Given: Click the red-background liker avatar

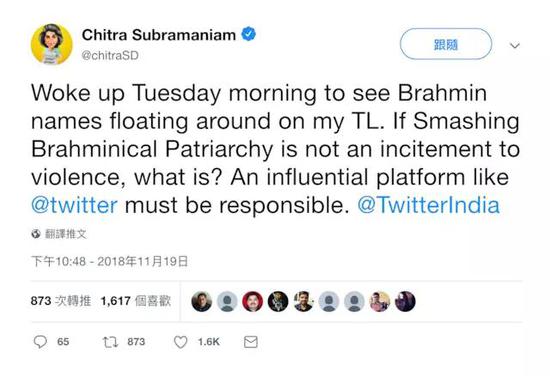Looking at the screenshot, I should [x=253, y=301].
